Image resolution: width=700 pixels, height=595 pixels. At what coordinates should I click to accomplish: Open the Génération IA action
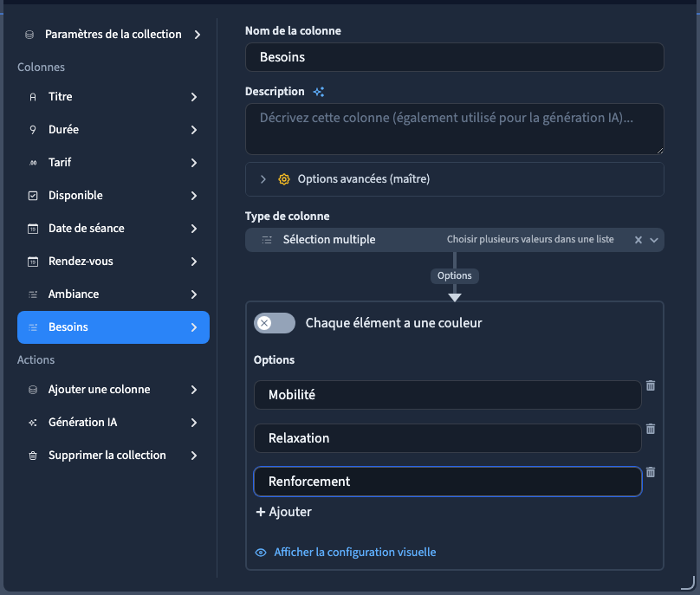[x=113, y=423]
